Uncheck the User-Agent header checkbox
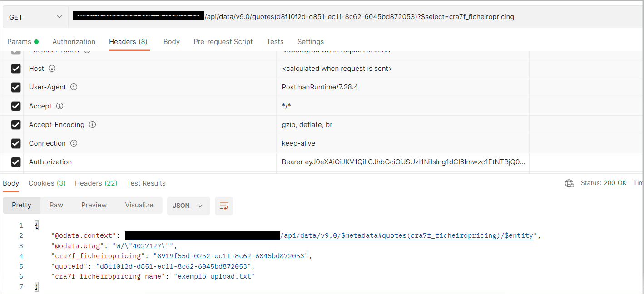This screenshot has width=644, height=294. click(16, 87)
